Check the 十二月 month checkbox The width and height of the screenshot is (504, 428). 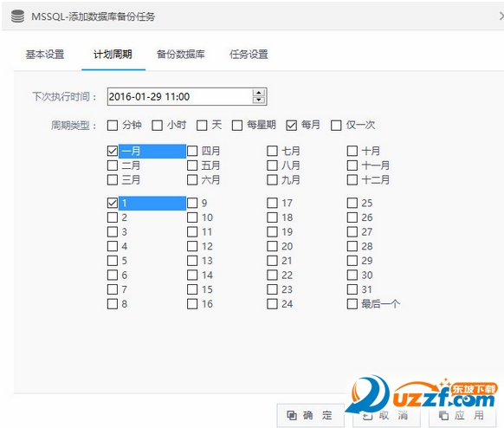[352, 179]
